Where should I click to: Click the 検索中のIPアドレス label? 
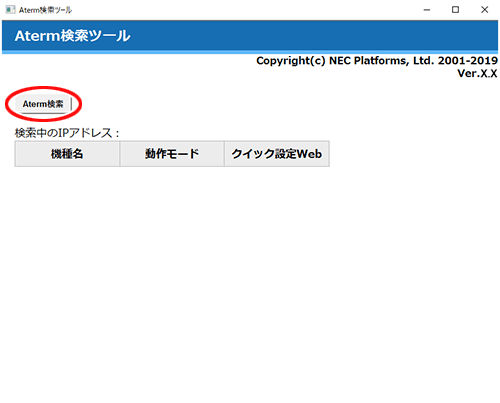tap(67, 133)
